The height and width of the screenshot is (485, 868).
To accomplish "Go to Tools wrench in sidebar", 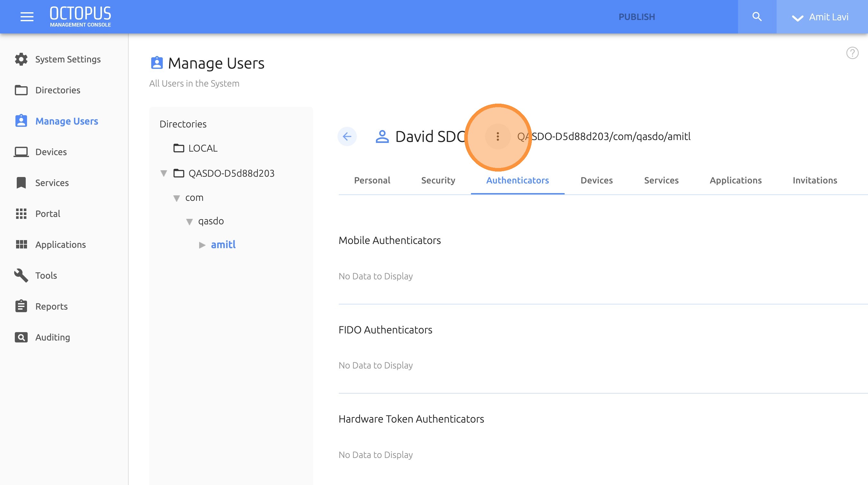I will pos(21,275).
